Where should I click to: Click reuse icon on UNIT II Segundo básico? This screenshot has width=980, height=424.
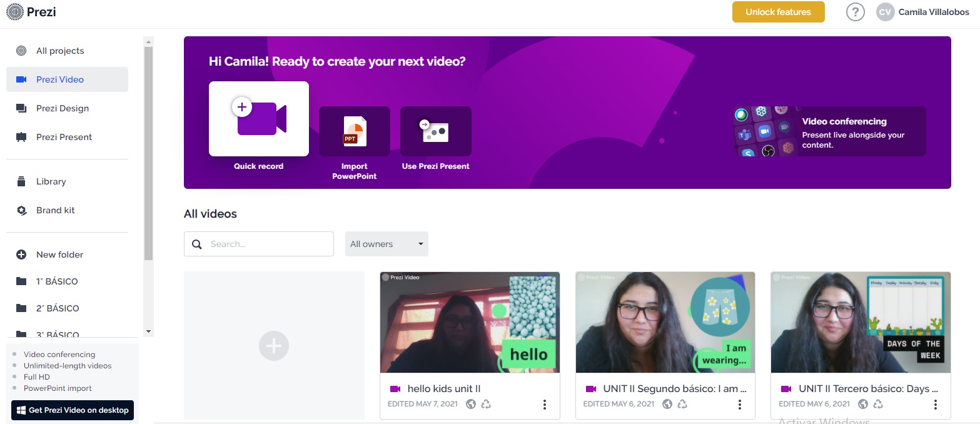(682, 404)
